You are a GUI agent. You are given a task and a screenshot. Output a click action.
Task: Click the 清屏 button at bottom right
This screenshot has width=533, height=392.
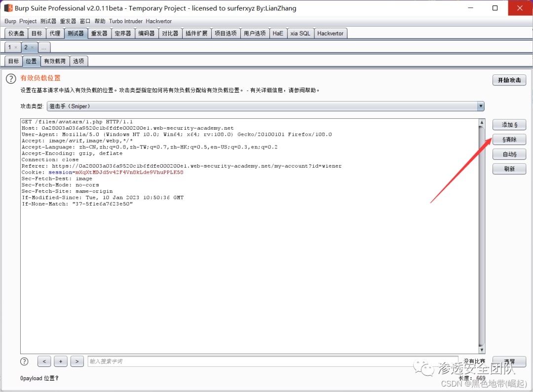pyautogui.click(x=509, y=361)
